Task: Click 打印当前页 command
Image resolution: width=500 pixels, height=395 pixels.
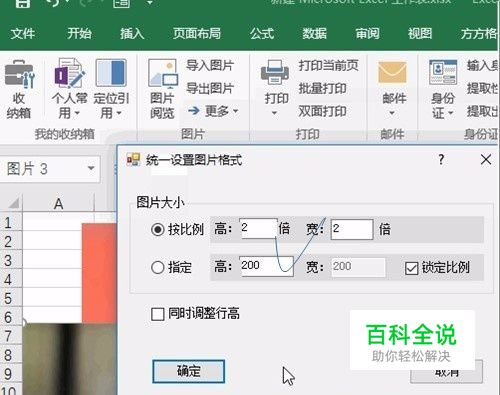Action: tap(328, 65)
